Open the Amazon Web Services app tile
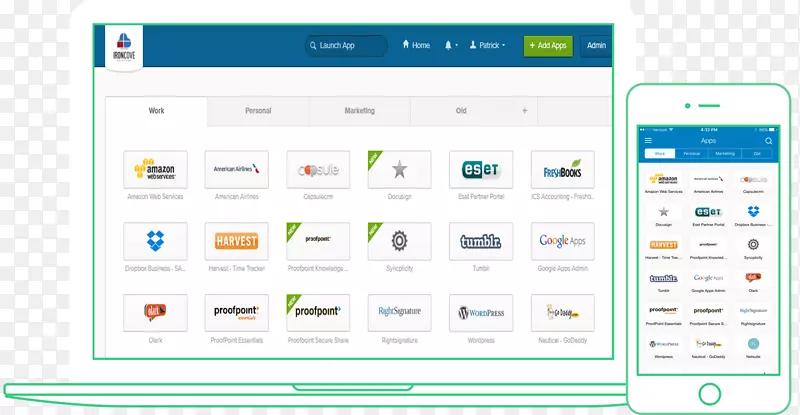800x415 pixels. click(155, 169)
